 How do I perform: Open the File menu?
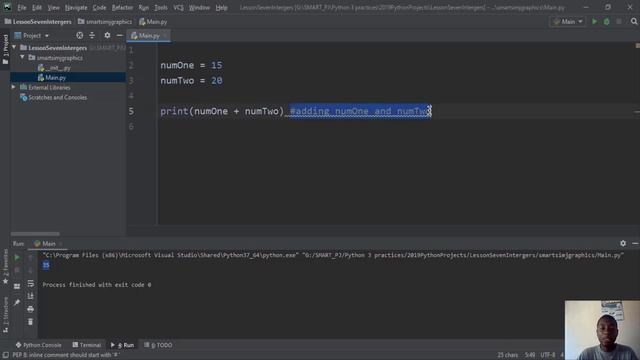pyautogui.click(x=22, y=8)
